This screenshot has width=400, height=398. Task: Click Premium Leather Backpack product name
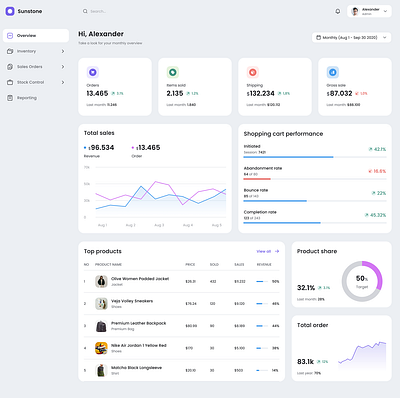(139, 323)
